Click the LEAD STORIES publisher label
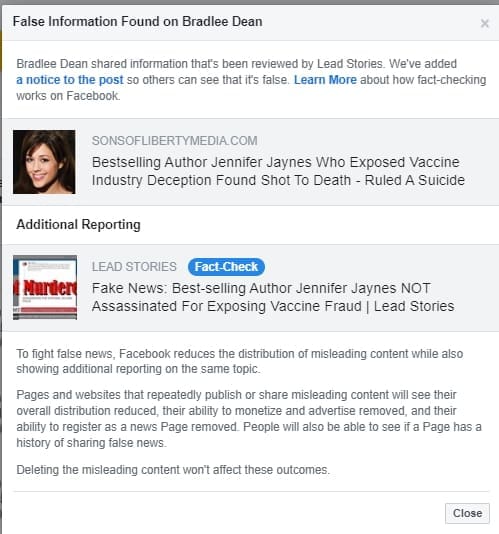The image size is (499, 534). tap(134, 267)
